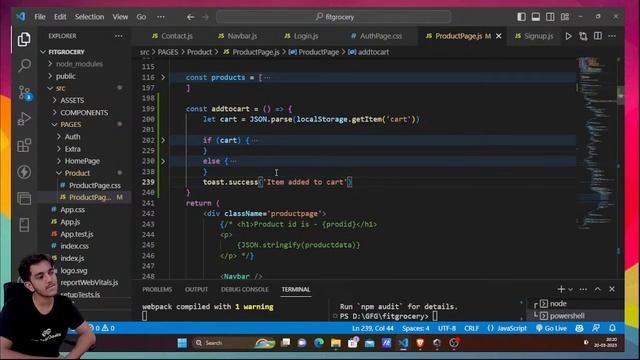Viewport: 640px width, 360px height.
Task: Click the Split Editor icon
Action: tap(598, 36)
